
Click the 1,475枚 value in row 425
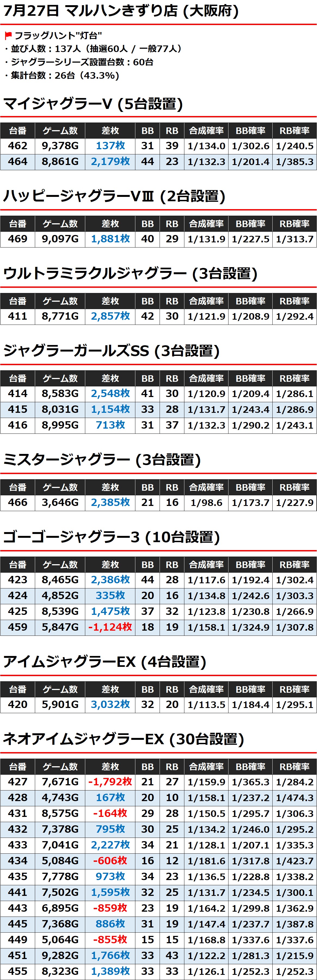[x=110, y=611]
